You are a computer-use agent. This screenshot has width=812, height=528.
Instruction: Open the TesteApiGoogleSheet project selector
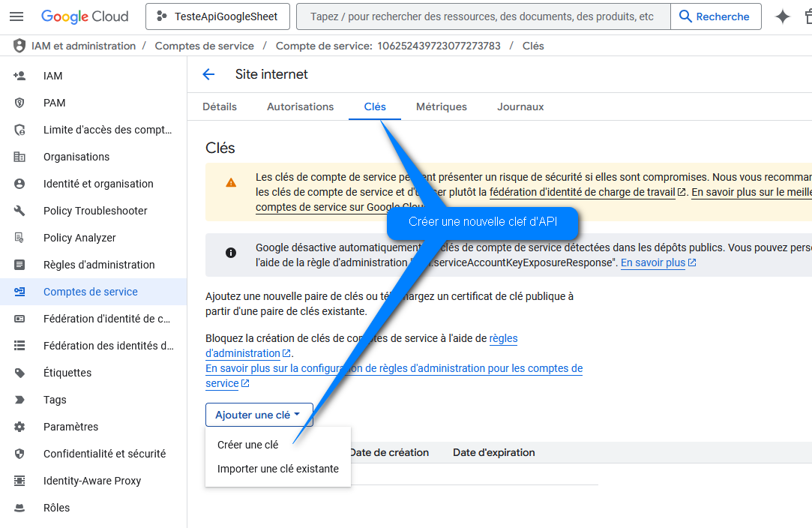pos(217,16)
